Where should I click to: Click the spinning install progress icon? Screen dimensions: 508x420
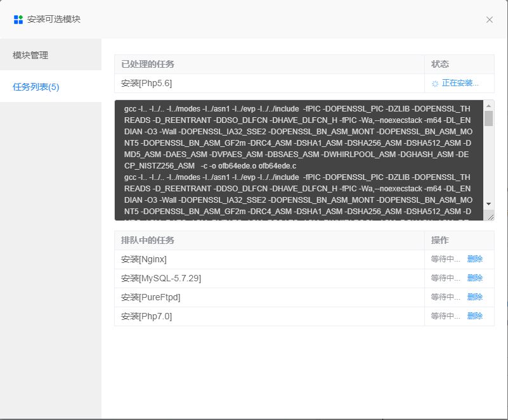pos(435,83)
